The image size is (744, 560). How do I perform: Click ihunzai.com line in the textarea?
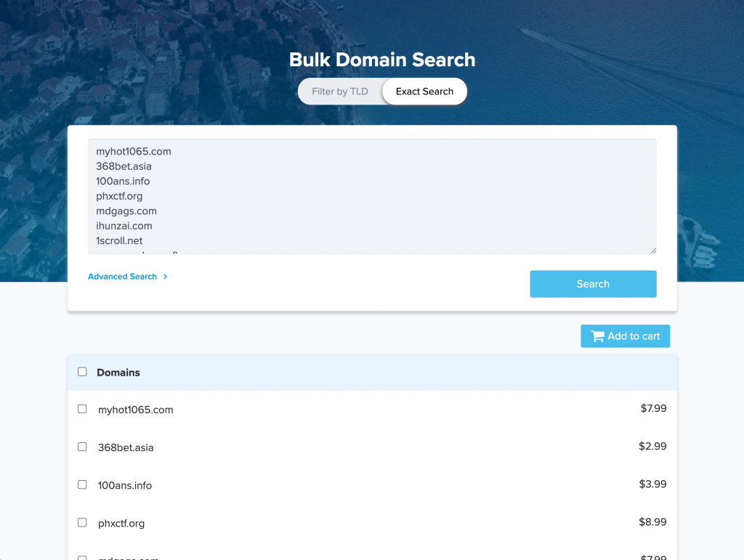124,226
